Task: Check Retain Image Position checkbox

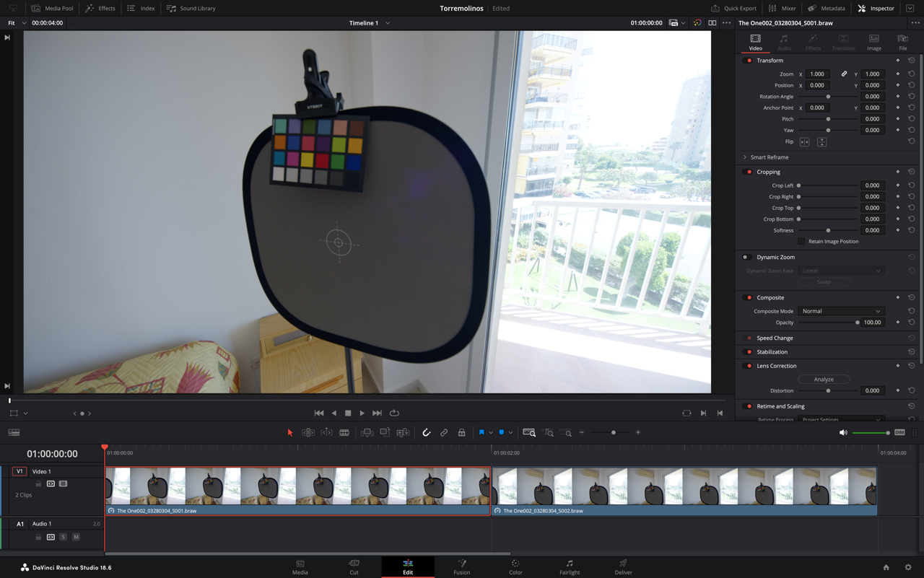Action: [x=801, y=242]
